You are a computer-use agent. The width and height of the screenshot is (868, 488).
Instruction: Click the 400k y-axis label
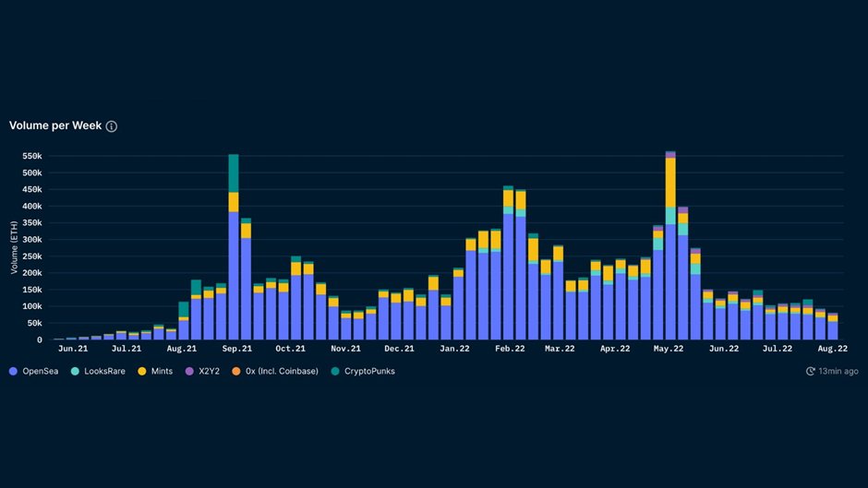32,207
